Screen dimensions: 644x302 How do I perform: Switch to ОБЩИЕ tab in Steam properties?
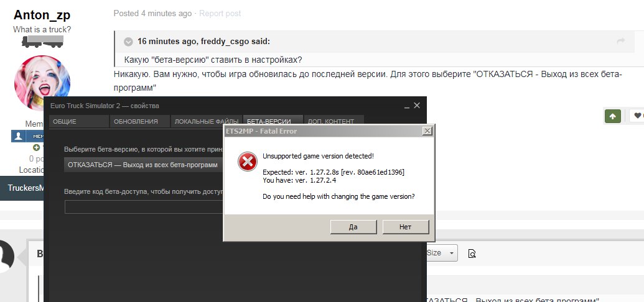[79, 121]
